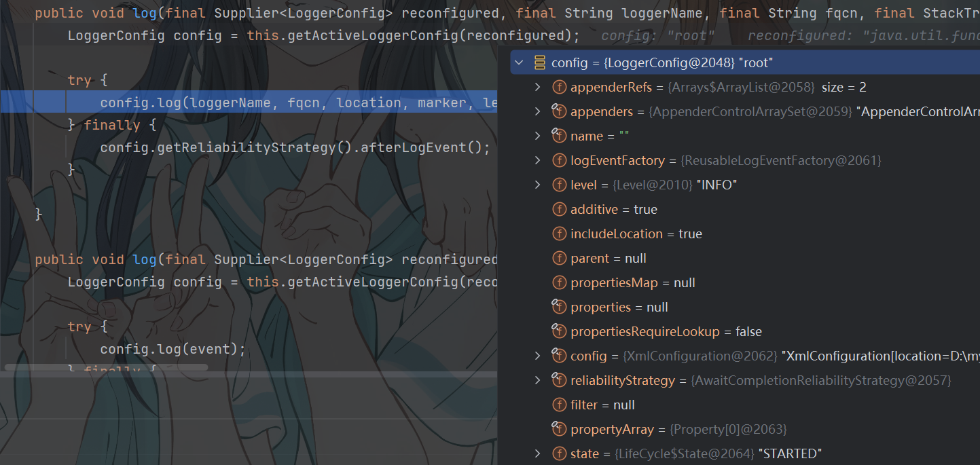Click the "INFO" value in the level row
The width and height of the screenshot is (980, 465).
pyautogui.click(x=716, y=185)
